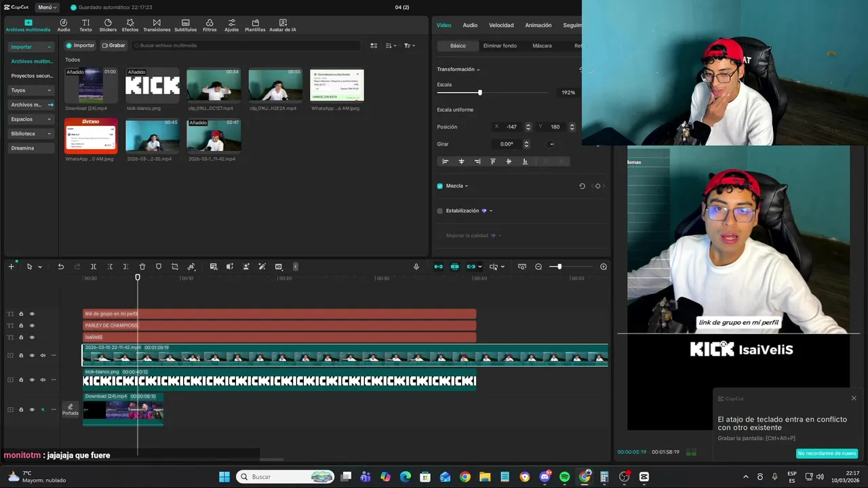
Task: Open the media filter dropdown
Action: tap(409, 45)
